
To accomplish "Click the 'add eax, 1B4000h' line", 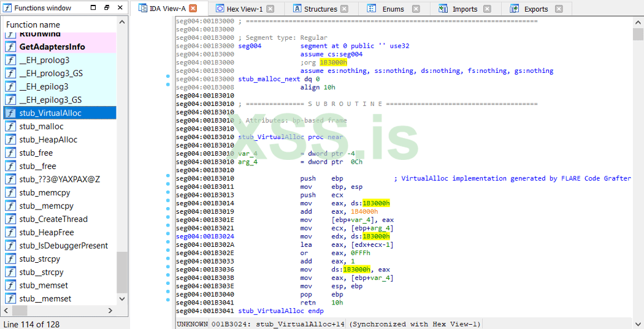I will coord(339,212).
